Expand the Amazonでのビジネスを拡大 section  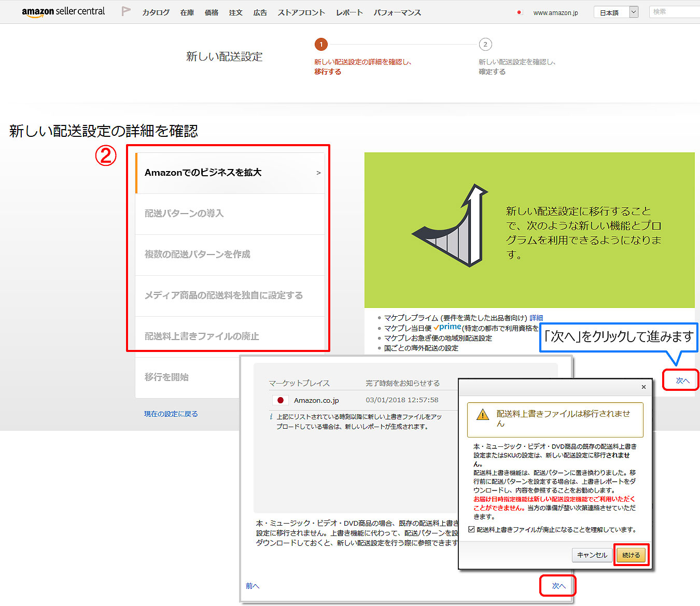(230, 173)
